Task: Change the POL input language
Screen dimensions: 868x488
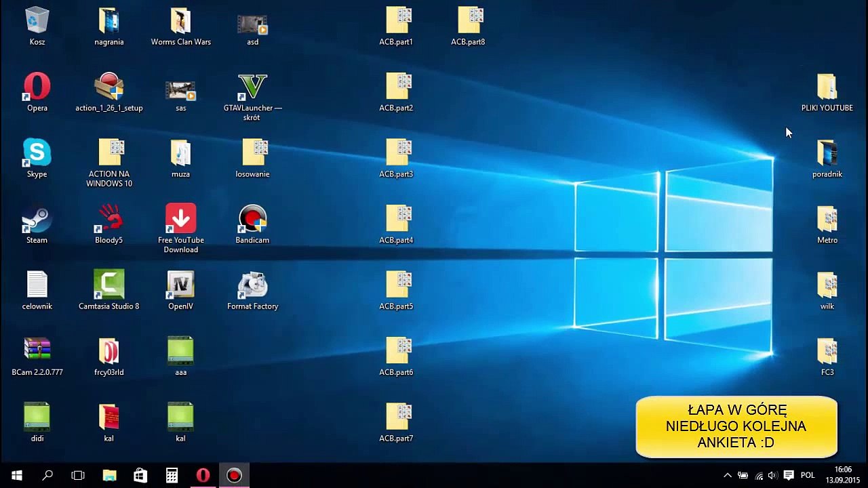Action: tap(808, 476)
